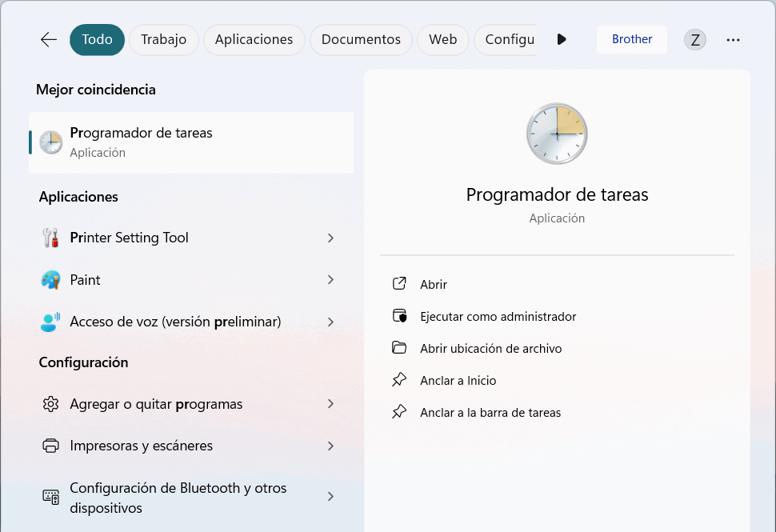Viewport: 776px width, 532px height.
Task: Click the Acceso de voz icon
Action: (50, 322)
